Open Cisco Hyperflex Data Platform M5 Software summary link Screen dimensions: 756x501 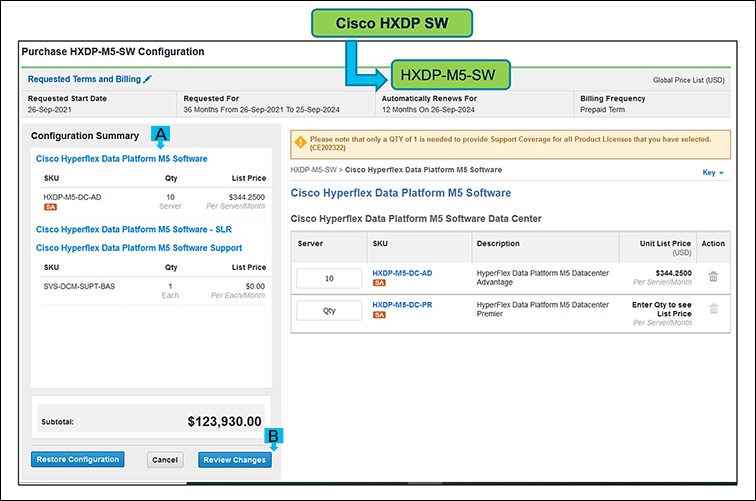(122, 159)
